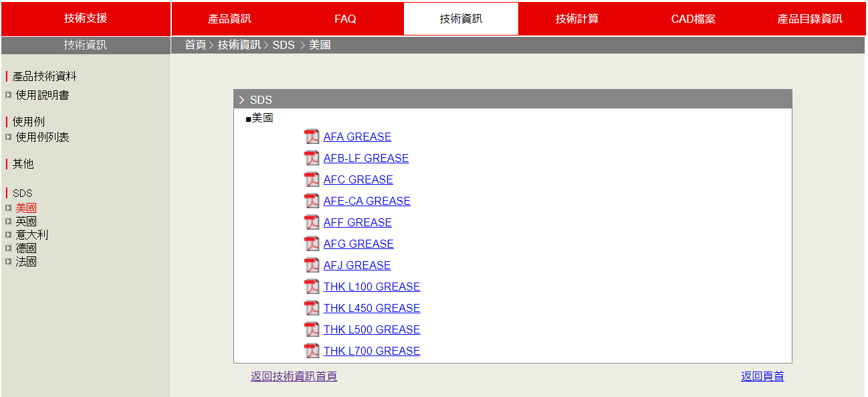The height and width of the screenshot is (397, 868).
Task: Open the AFA GREASE SDS link
Action: pyautogui.click(x=357, y=137)
